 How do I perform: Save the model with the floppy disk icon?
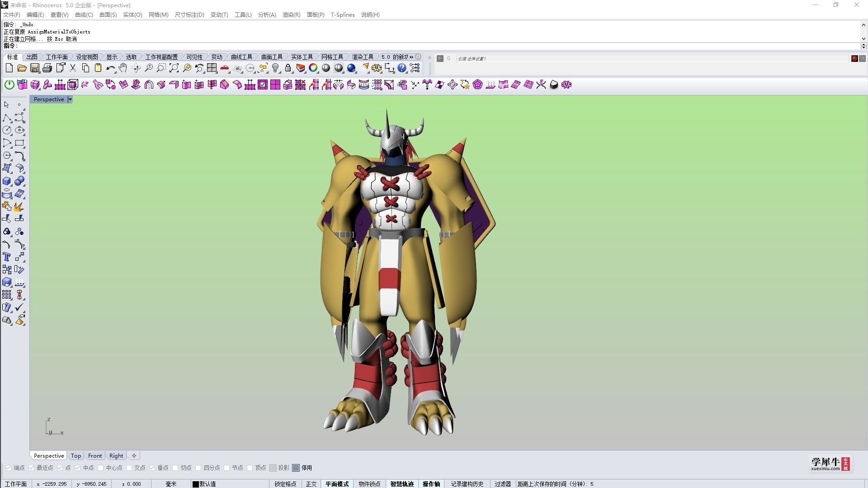[x=34, y=68]
